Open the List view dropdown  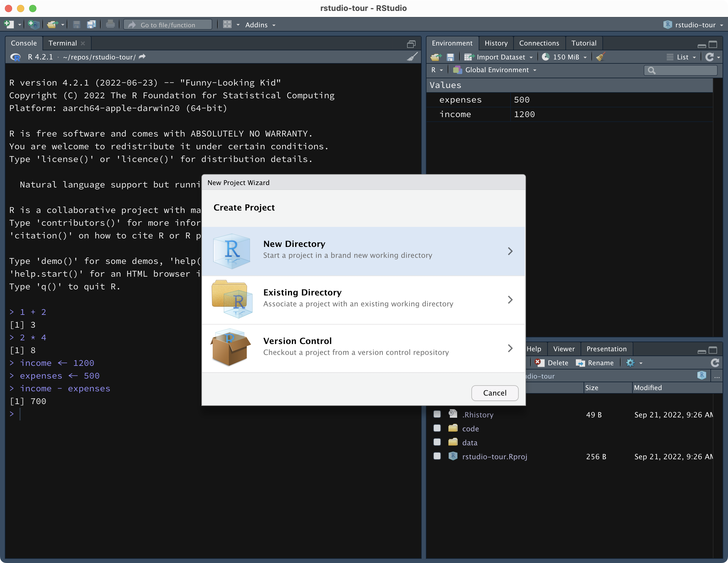tap(682, 57)
